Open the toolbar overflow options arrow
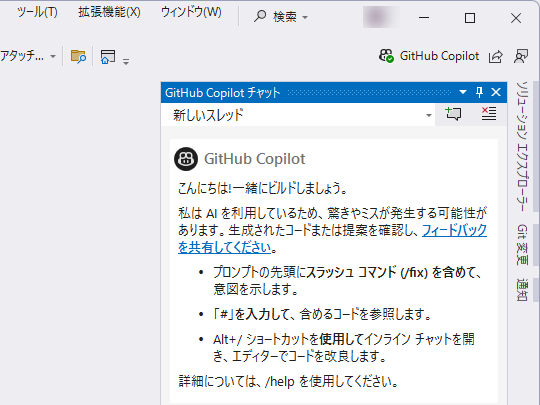Viewport: 540px width, 405px height. pyautogui.click(x=126, y=61)
